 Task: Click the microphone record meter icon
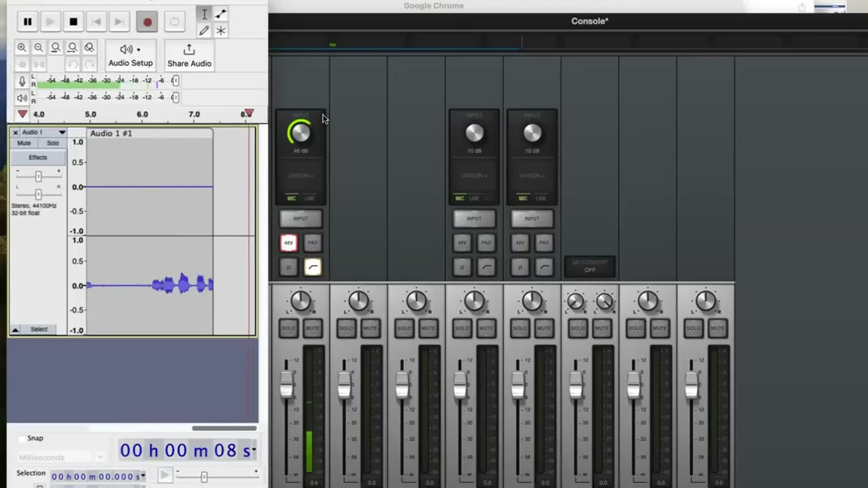tap(22, 81)
